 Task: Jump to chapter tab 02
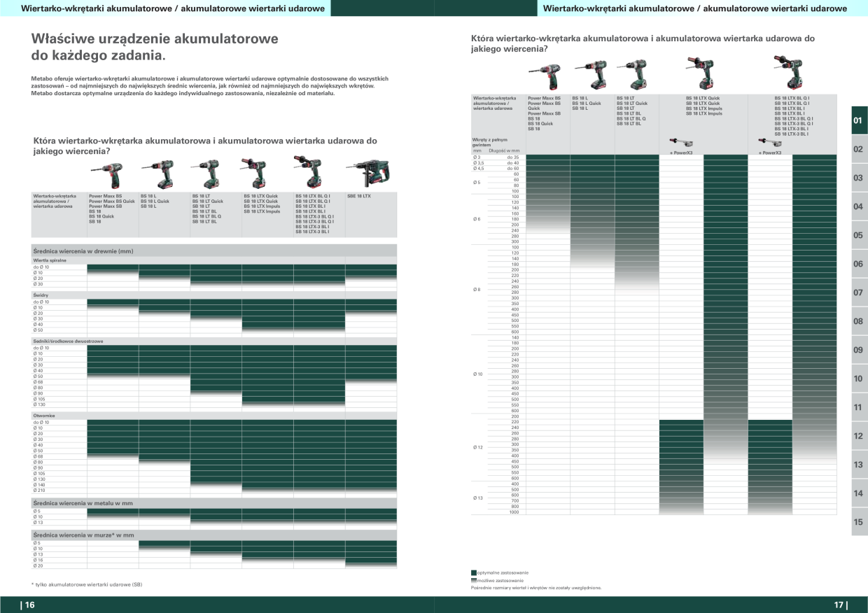pos(859,149)
